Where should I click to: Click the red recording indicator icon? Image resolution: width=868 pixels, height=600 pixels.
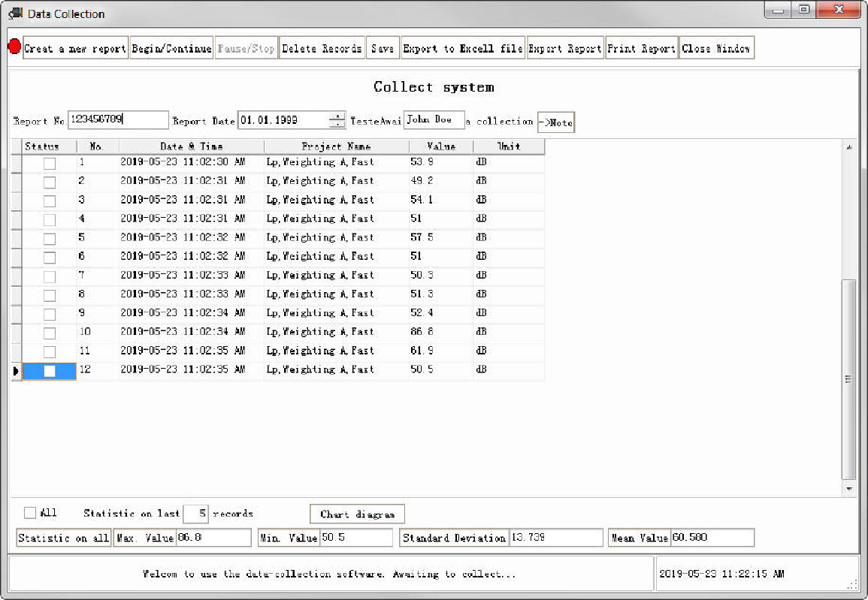click(x=14, y=46)
